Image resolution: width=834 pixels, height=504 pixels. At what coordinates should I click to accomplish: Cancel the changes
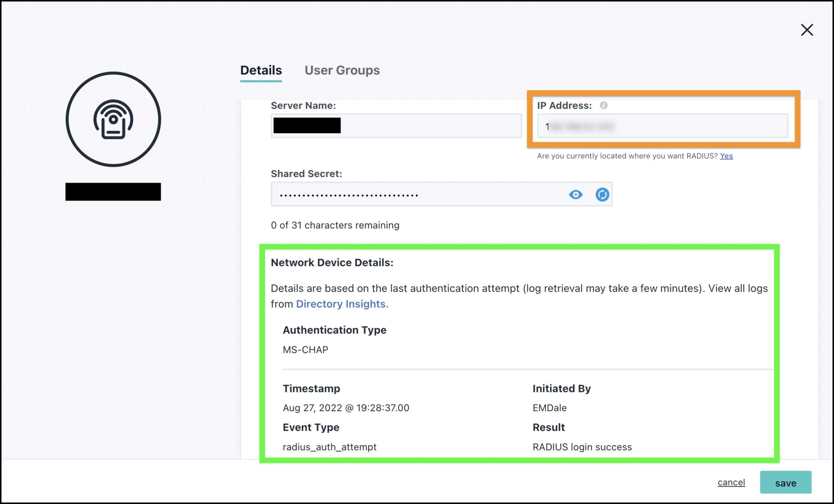tap(731, 482)
